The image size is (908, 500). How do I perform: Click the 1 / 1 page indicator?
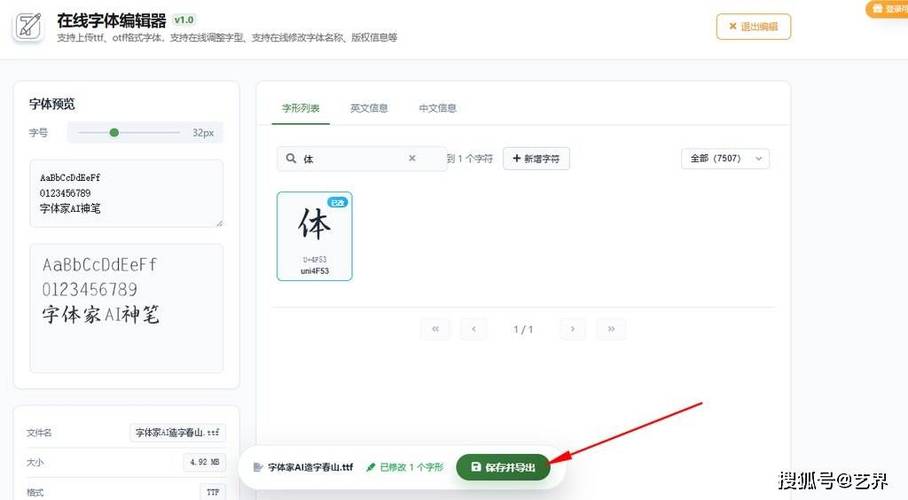click(523, 329)
